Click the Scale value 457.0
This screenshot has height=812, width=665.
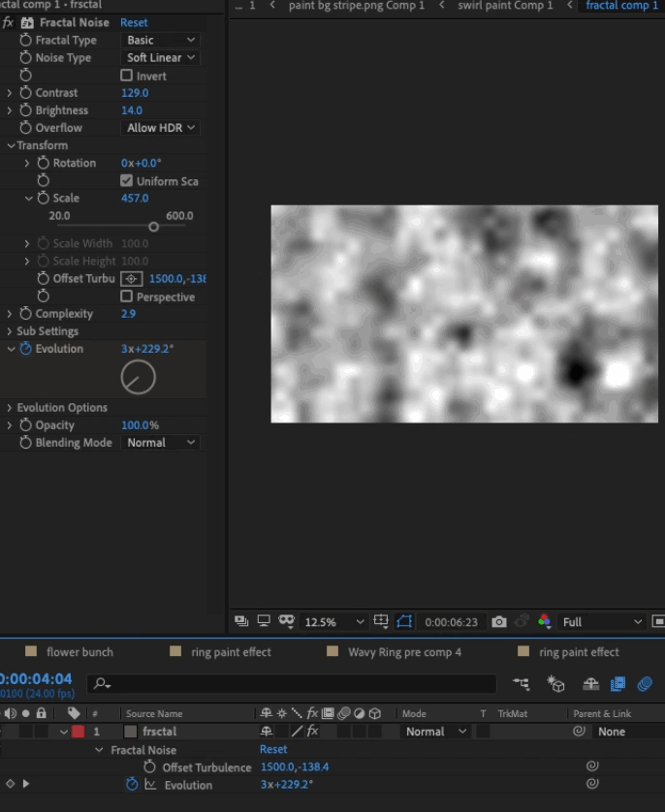click(x=135, y=198)
